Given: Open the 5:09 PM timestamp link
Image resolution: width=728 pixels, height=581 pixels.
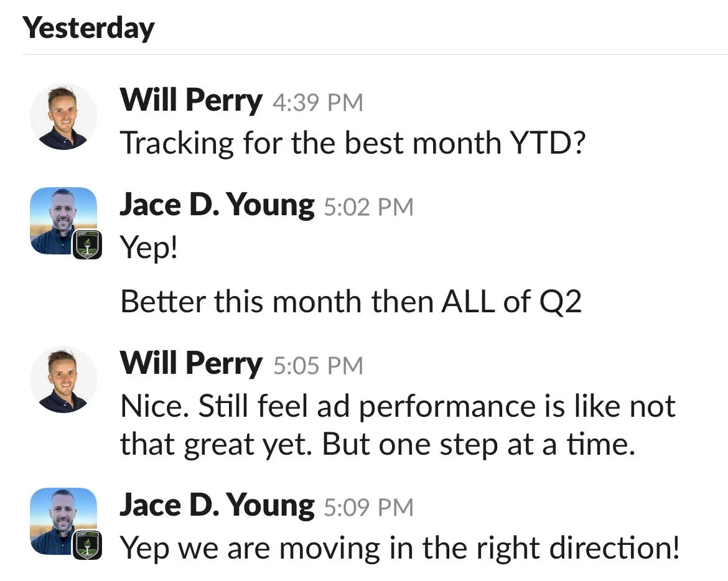Looking at the screenshot, I should (368, 508).
